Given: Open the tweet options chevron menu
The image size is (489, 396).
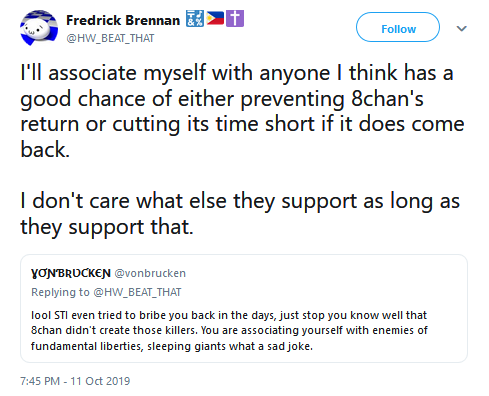Looking at the screenshot, I should [x=461, y=28].
